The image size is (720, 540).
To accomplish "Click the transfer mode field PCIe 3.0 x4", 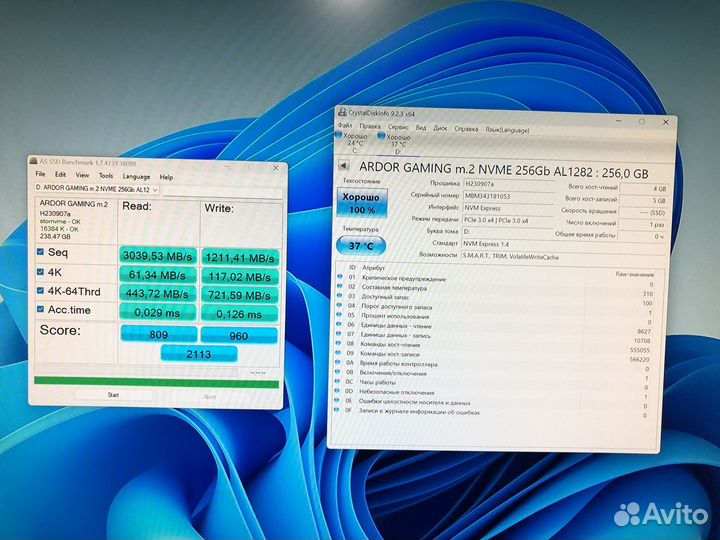I will coord(507,220).
